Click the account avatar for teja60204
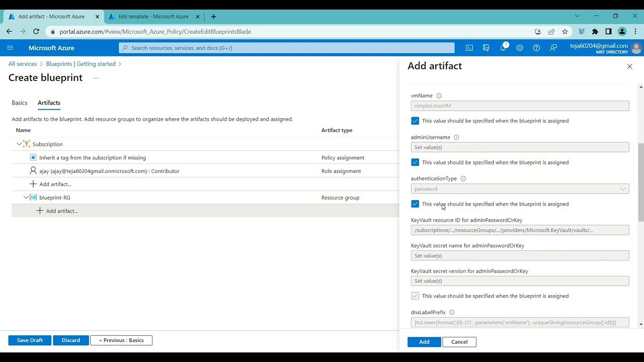 pyautogui.click(x=636, y=48)
